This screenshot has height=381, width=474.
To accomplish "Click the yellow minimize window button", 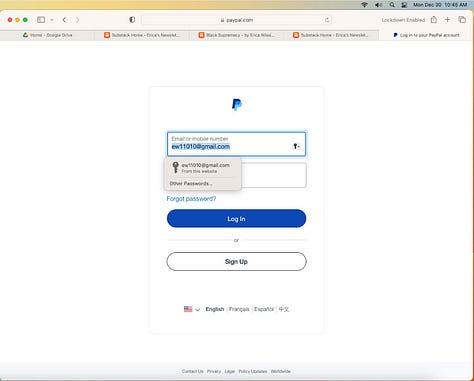I will tap(17, 20).
